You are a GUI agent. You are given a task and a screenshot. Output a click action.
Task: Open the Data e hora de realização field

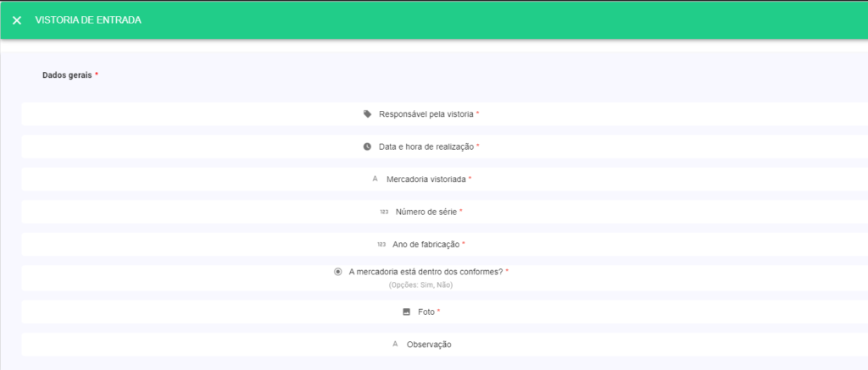click(426, 146)
